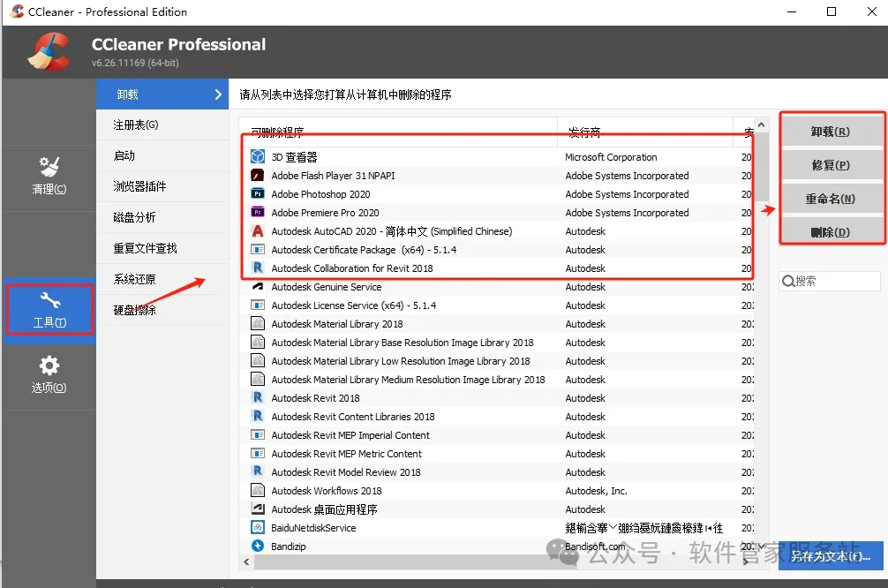Viewport: 888px width, 588px height.
Task: Click the 另存为文本 save as text button
Action: 831,556
